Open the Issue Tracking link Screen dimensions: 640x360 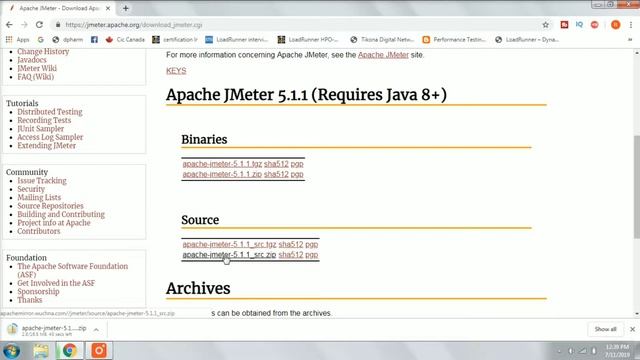pos(42,181)
